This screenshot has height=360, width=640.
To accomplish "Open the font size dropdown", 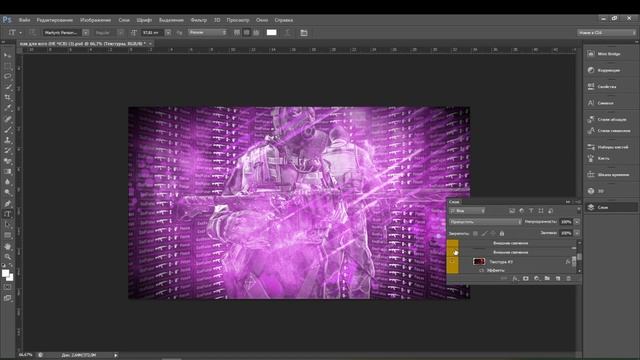I will [x=168, y=33].
